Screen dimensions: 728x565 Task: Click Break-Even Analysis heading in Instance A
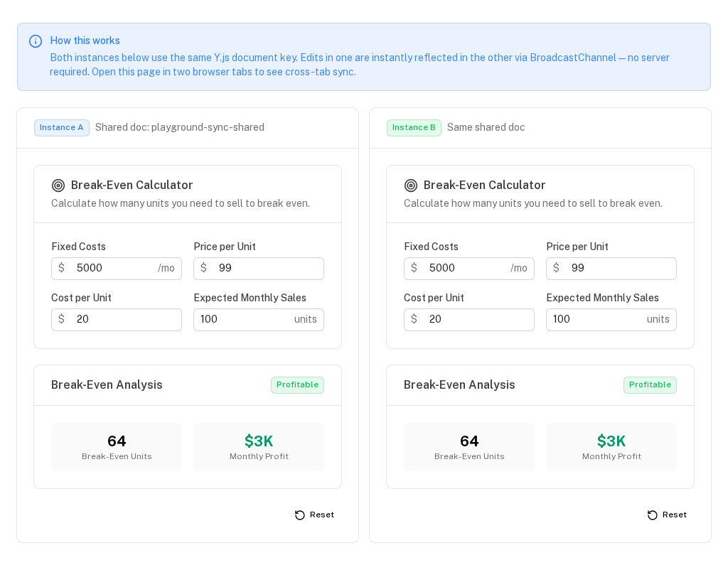tap(107, 385)
